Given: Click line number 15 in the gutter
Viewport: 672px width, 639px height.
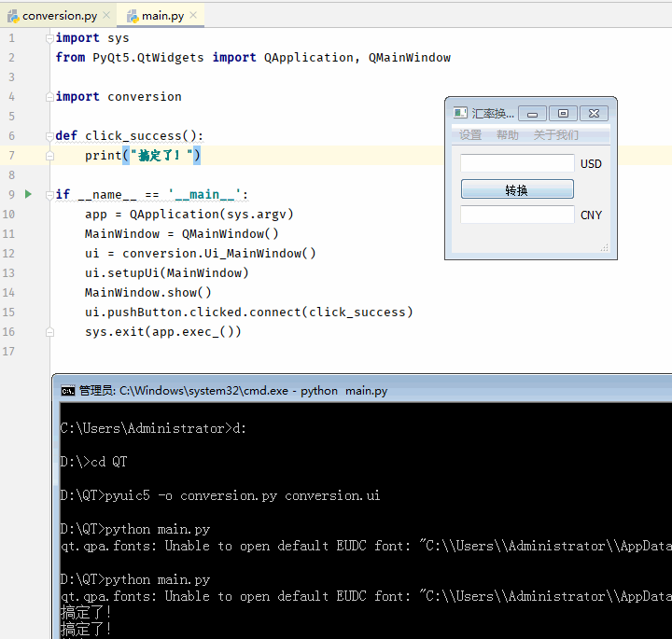Looking at the screenshot, I should coord(8,313).
